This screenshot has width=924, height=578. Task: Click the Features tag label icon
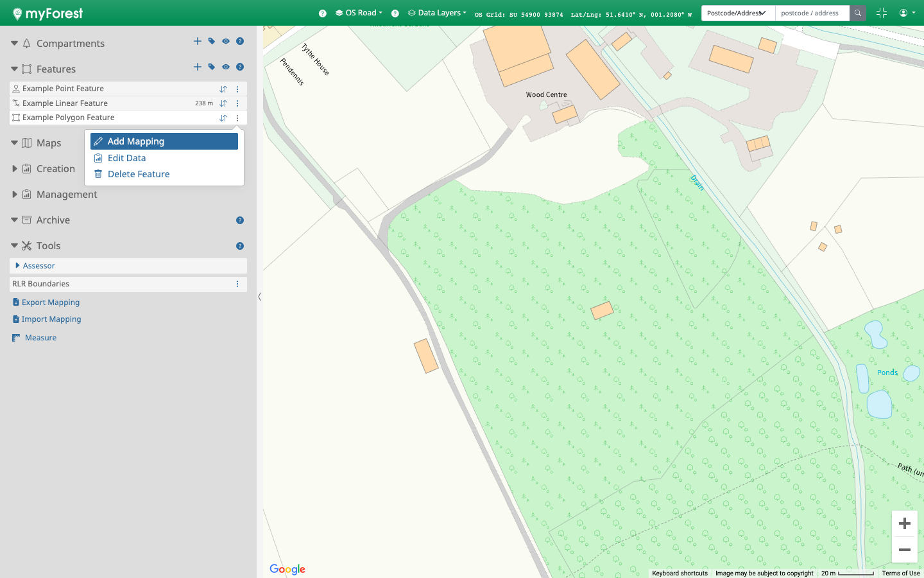click(x=212, y=67)
